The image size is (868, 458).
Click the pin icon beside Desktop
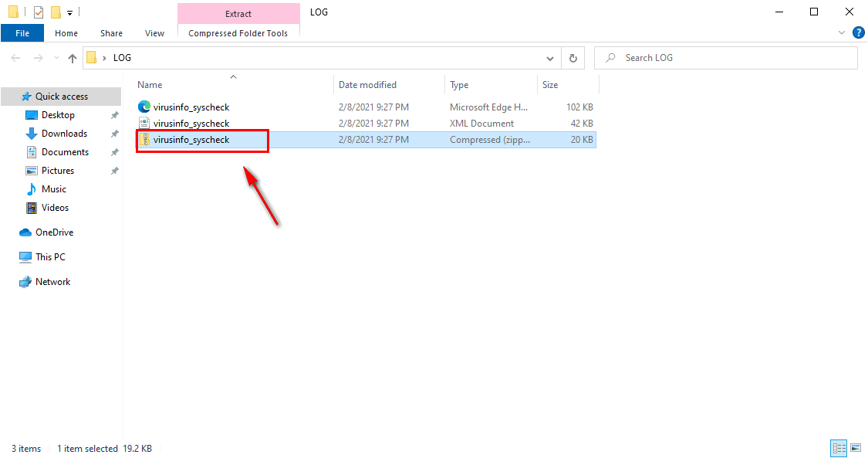pos(115,115)
